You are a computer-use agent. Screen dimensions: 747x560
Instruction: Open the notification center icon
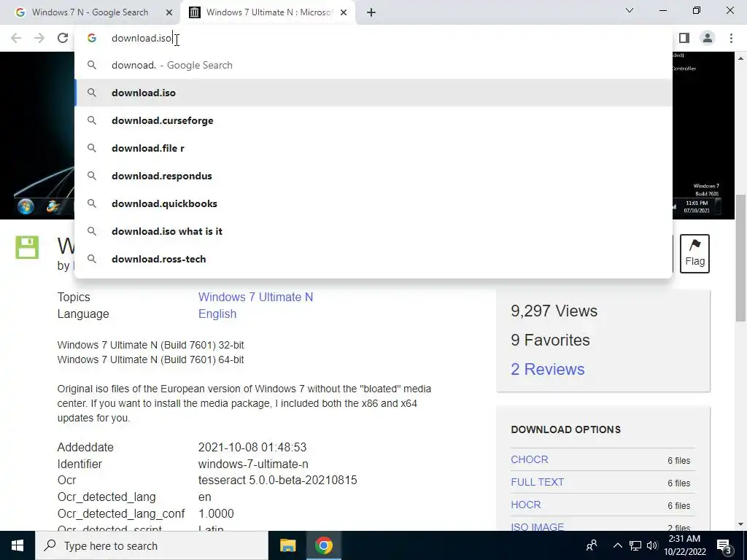pos(724,545)
